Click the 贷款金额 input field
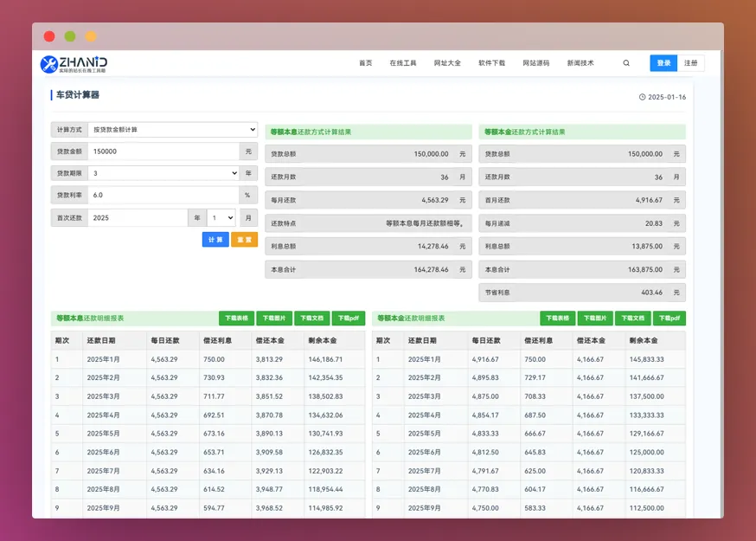The height and width of the screenshot is (541, 756). 163,151
